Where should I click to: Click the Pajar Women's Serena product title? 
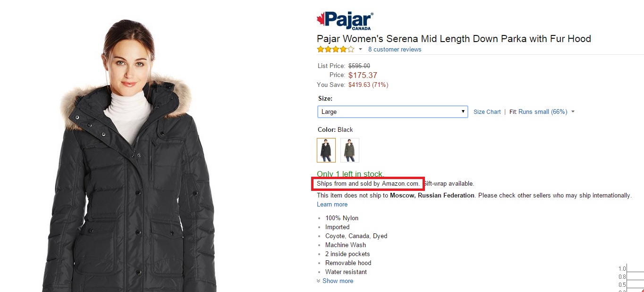pyautogui.click(x=453, y=39)
